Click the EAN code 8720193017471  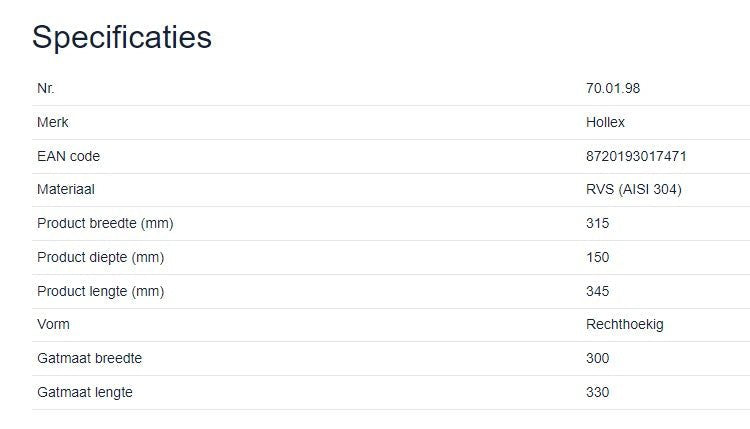click(x=636, y=156)
